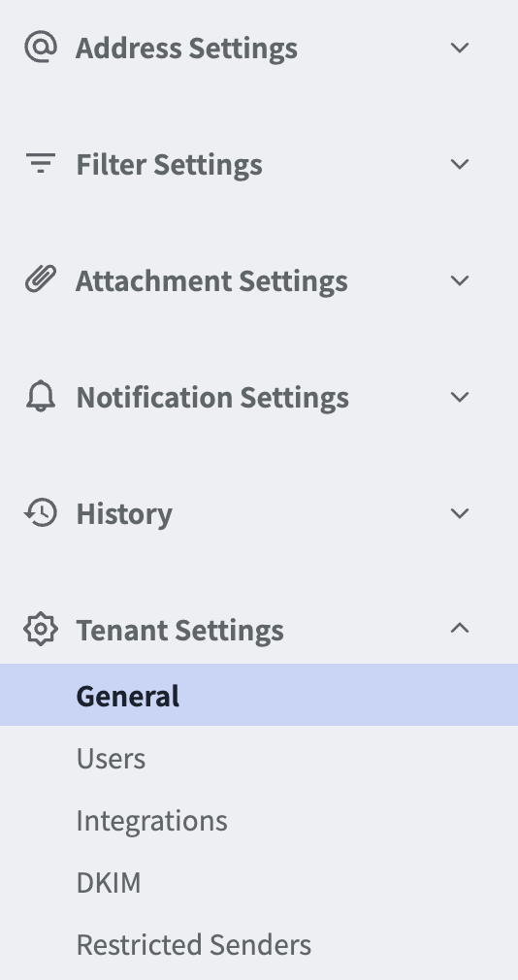This screenshot has height=980, width=518.
Task: Click the paperclip Attachment Settings icon
Action: pos(41,280)
